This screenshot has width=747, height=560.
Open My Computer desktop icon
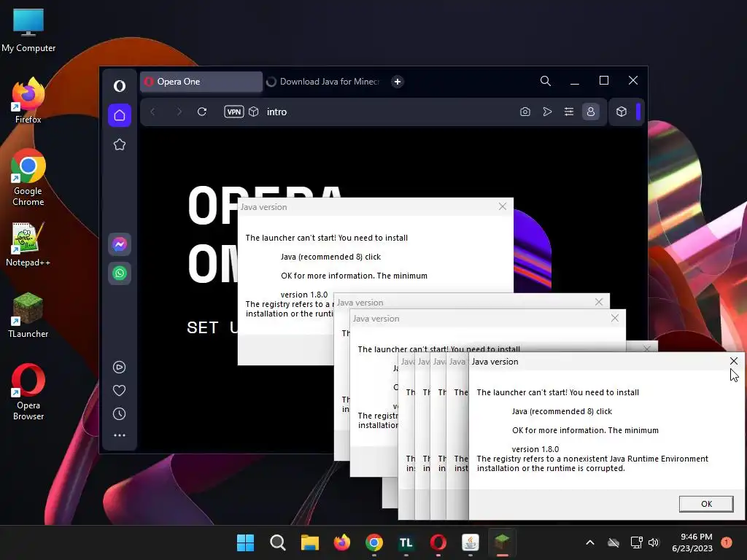tap(28, 30)
